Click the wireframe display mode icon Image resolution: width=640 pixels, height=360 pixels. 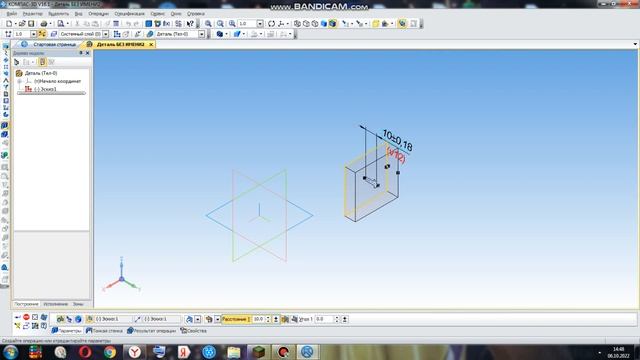coord(297,24)
